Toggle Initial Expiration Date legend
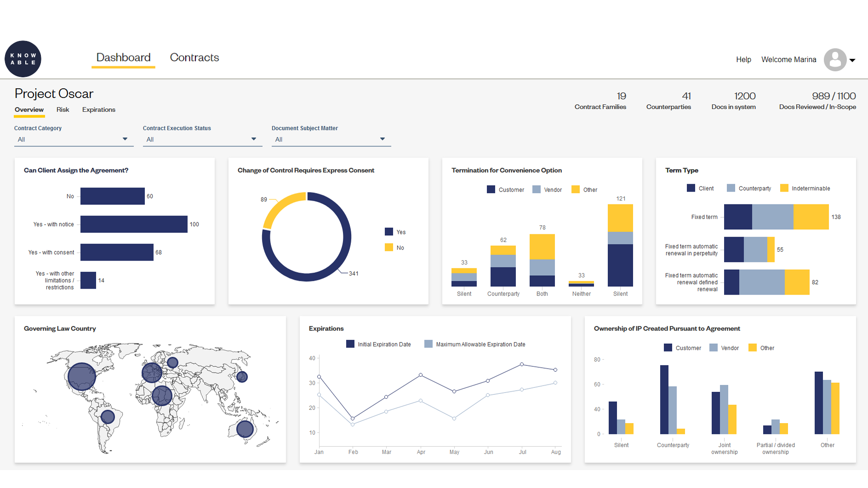The height and width of the screenshot is (488, 868). [350, 344]
